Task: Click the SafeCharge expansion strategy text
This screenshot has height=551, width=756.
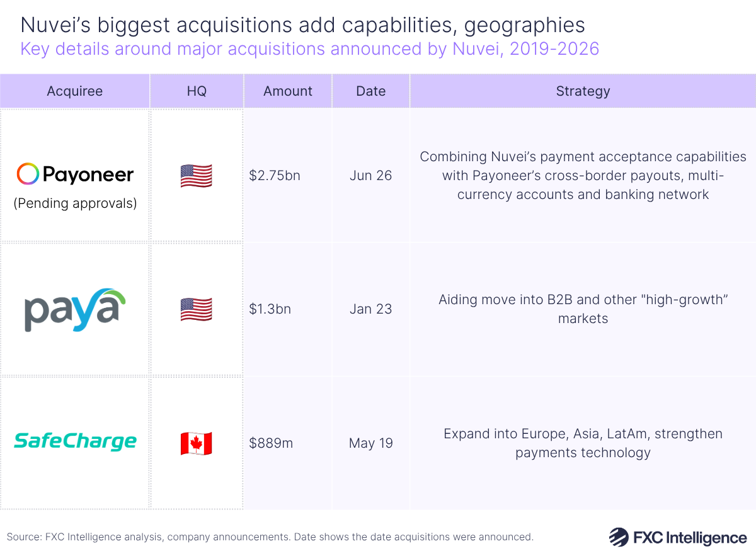Action: [x=583, y=443]
